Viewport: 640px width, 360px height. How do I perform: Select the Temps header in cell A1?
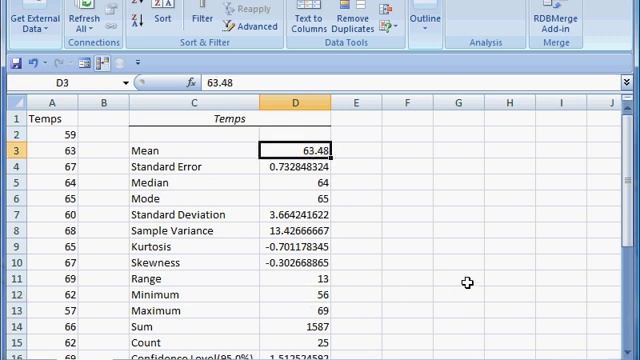(52, 119)
